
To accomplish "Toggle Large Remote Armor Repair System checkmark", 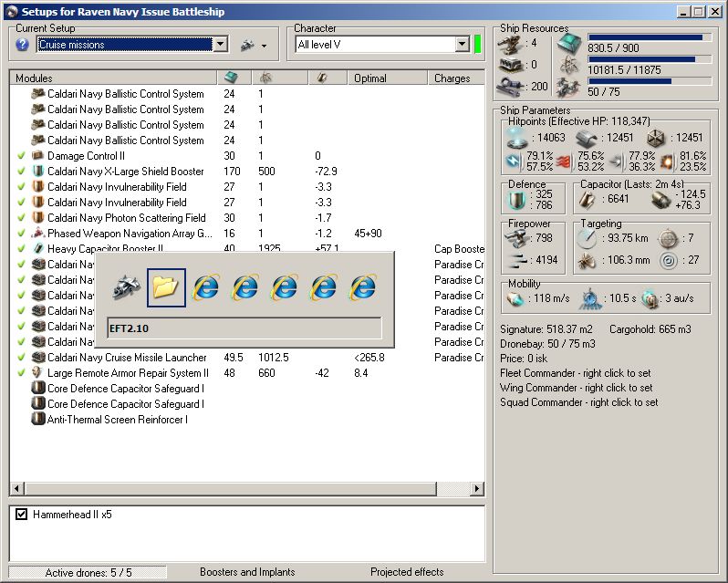I will [x=21, y=373].
